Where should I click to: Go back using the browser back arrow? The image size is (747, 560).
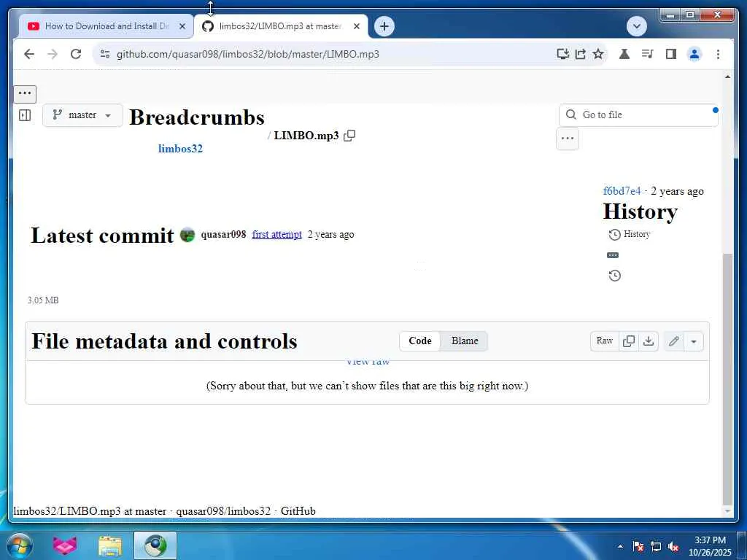[x=29, y=54]
